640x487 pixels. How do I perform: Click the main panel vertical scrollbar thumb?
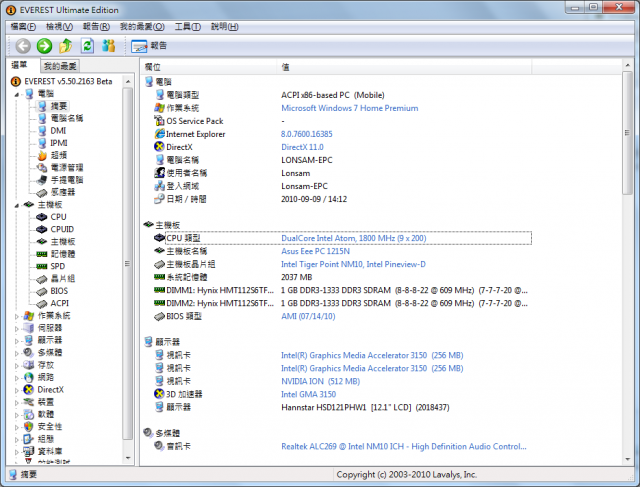coord(627,133)
